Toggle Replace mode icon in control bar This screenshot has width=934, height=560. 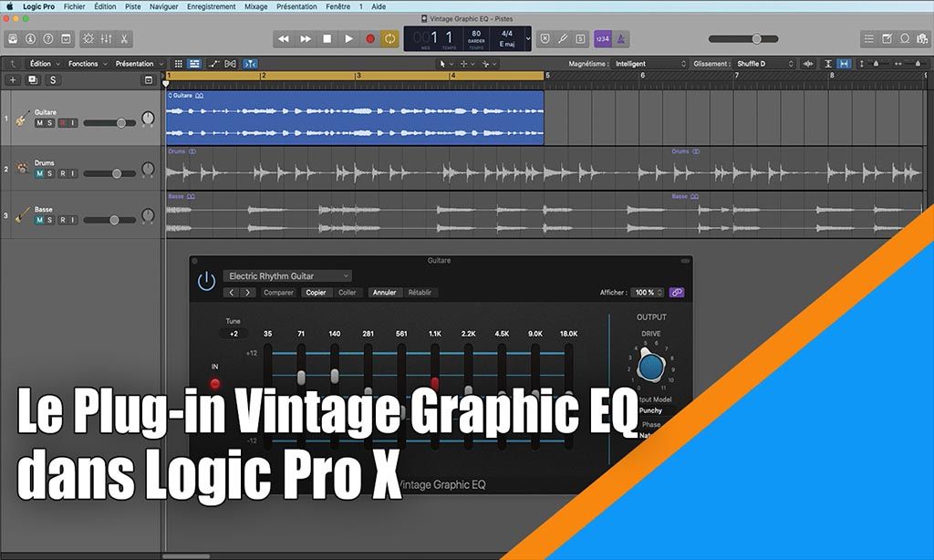(545, 38)
